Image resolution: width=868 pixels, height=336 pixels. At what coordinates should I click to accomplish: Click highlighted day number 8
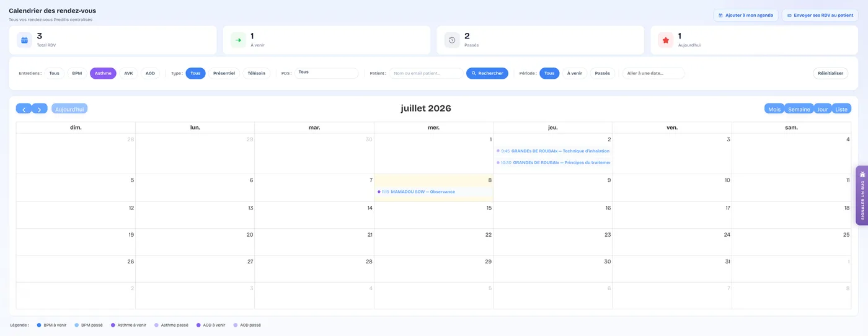point(490,180)
